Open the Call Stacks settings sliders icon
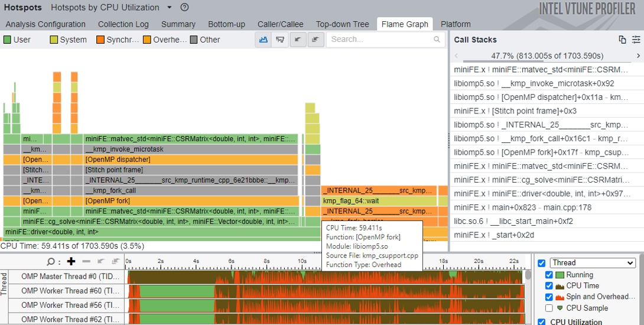Image resolution: width=644 pixels, height=325 pixels. [636, 40]
